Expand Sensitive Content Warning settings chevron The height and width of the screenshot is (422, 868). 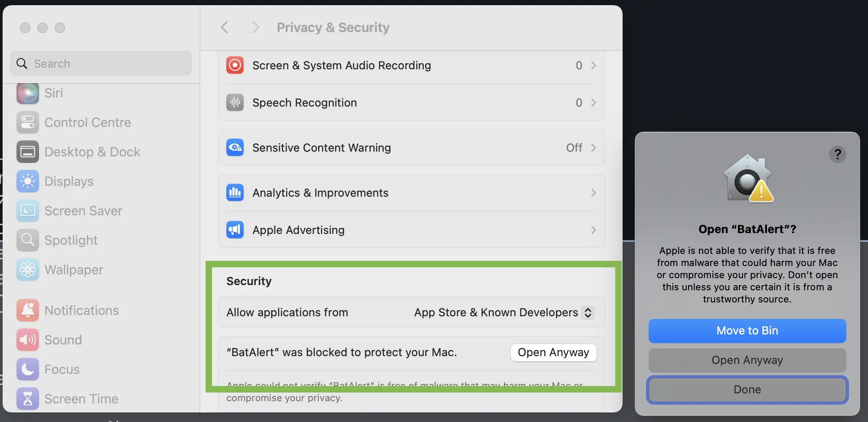tap(593, 148)
